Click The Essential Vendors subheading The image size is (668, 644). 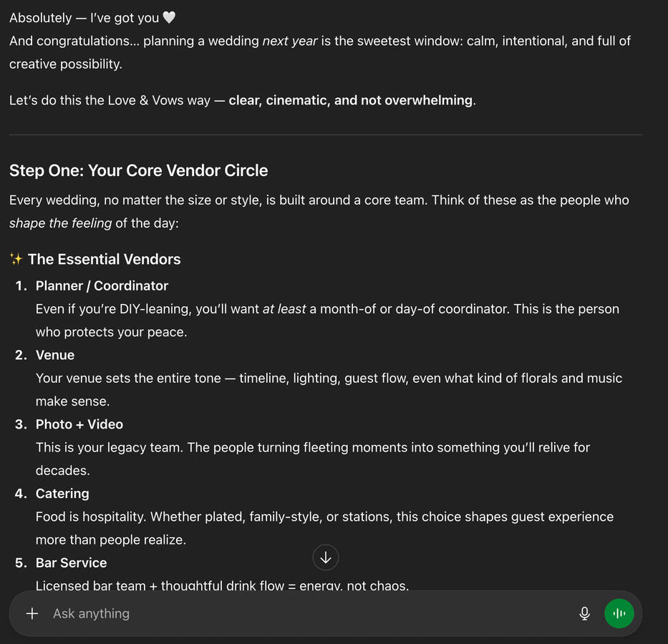(104, 259)
